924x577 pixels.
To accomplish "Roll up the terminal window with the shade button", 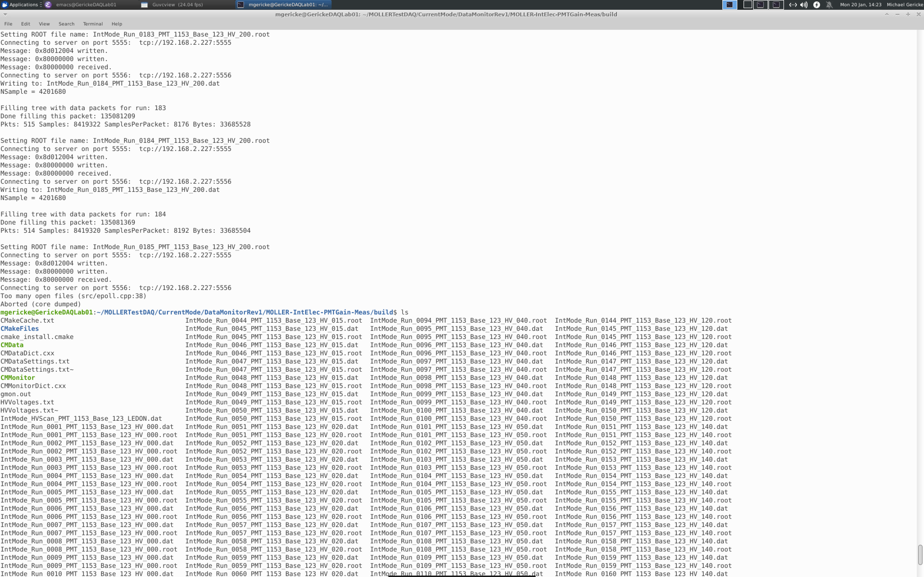I will 886,14.
